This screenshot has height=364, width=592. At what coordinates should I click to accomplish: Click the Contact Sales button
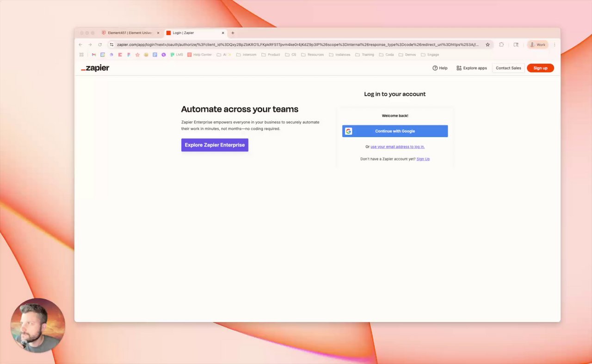[508, 68]
